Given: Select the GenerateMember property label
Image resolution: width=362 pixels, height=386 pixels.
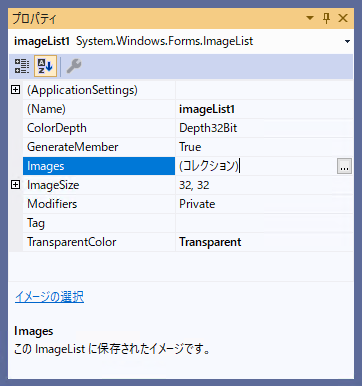Looking at the screenshot, I should tap(99, 147).
